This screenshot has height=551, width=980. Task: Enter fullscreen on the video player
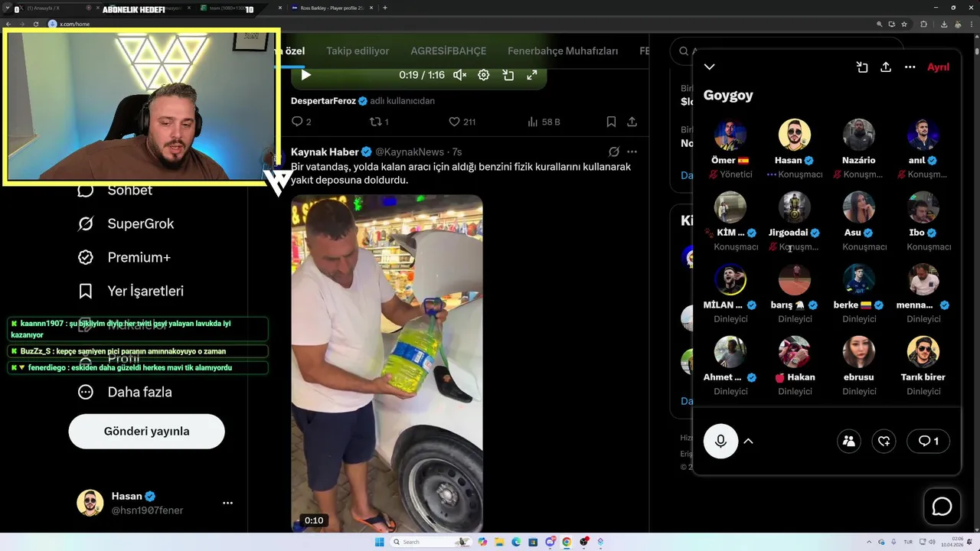point(532,75)
